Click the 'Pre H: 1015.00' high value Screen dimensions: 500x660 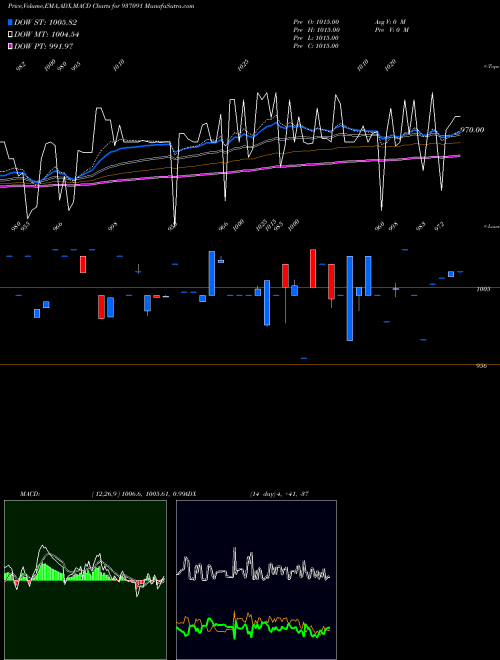tap(316, 30)
